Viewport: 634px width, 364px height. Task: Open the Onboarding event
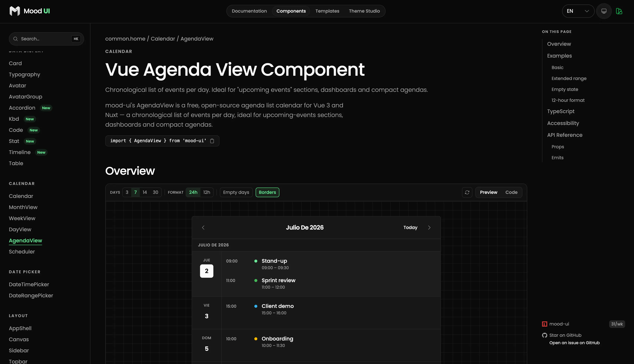tap(277, 339)
